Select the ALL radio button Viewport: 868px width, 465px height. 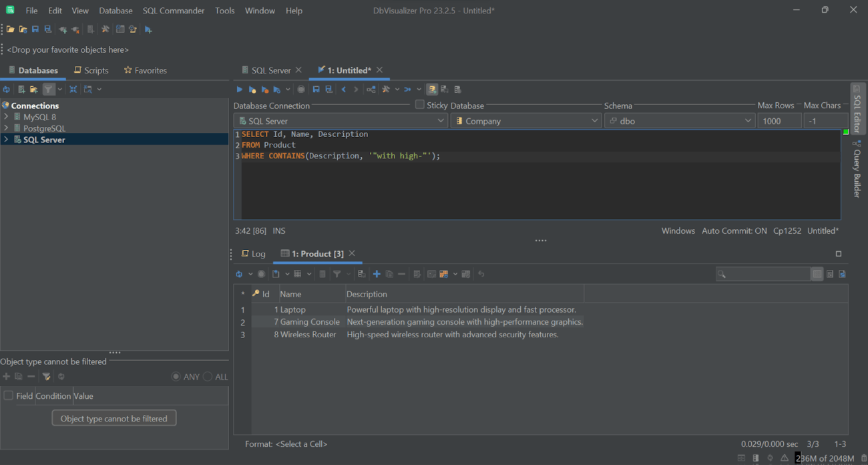[208, 376]
